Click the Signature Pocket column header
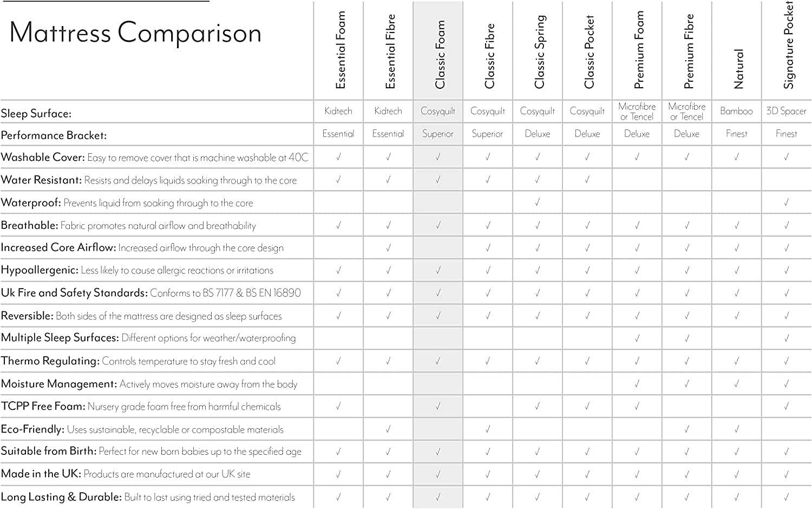The image size is (812, 509). [788, 46]
